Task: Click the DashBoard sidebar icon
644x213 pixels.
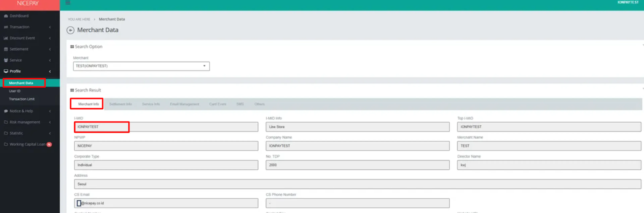Action: coord(6,16)
